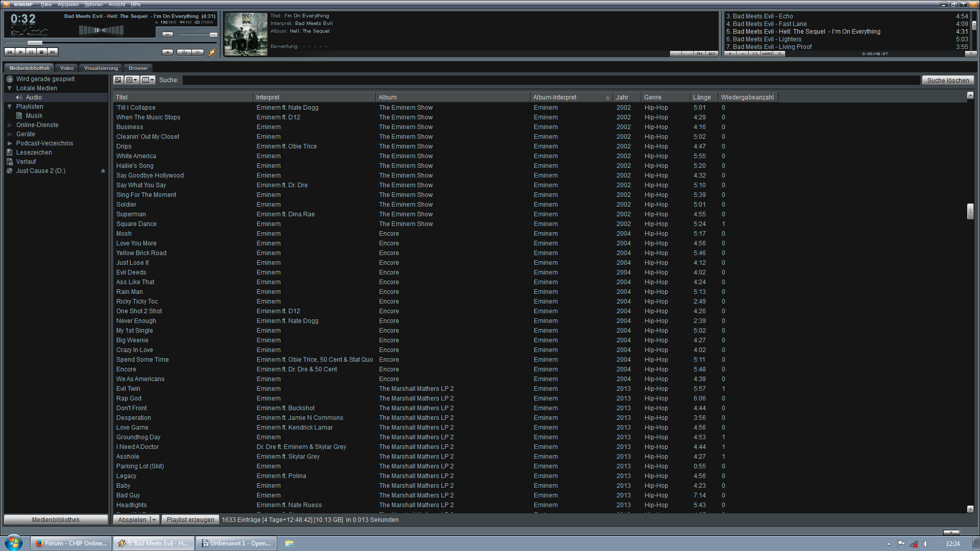Click the Suche löschen button

948,80
